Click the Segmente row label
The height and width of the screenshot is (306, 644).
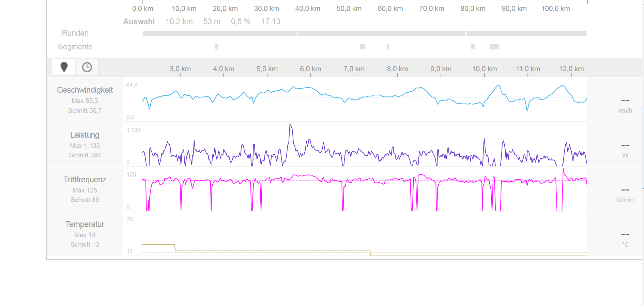click(x=75, y=47)
